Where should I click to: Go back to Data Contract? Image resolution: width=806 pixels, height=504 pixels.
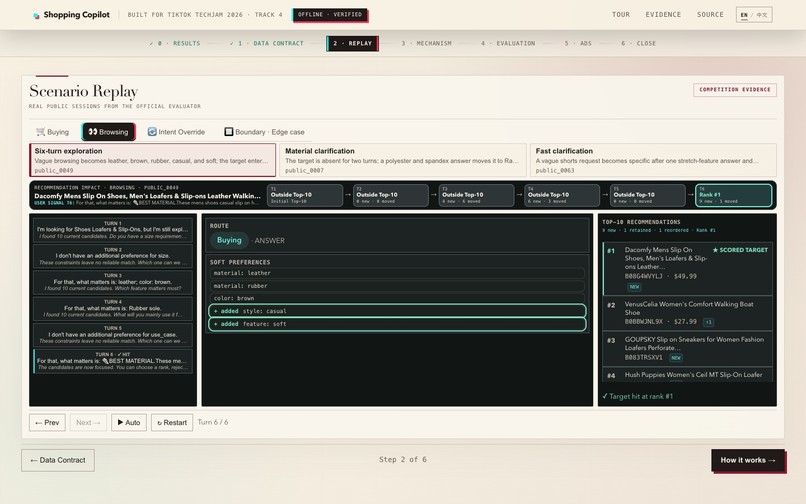tap(58, 460)
